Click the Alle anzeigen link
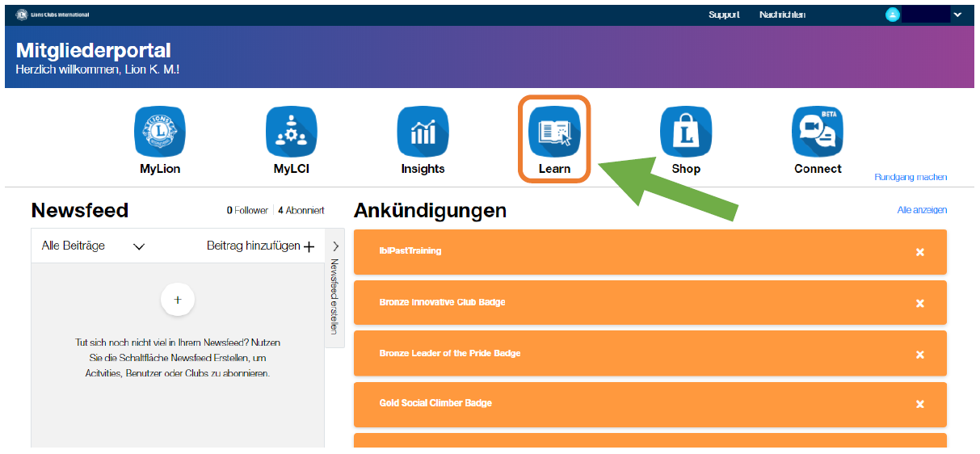980x454 pixels. 922,210
